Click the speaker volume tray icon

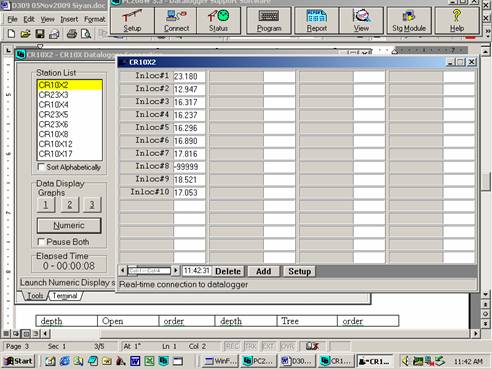pyautogui.click(x=405, y=361)
